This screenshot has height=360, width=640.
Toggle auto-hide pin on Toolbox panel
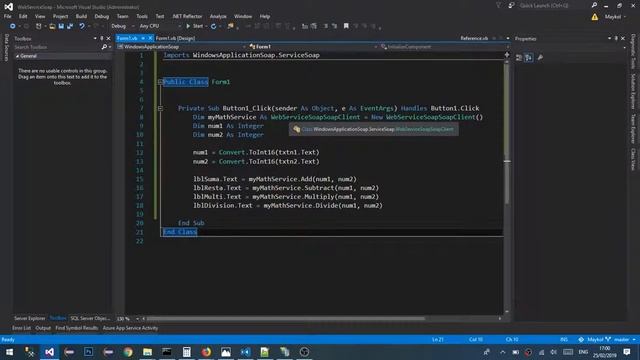102,38
